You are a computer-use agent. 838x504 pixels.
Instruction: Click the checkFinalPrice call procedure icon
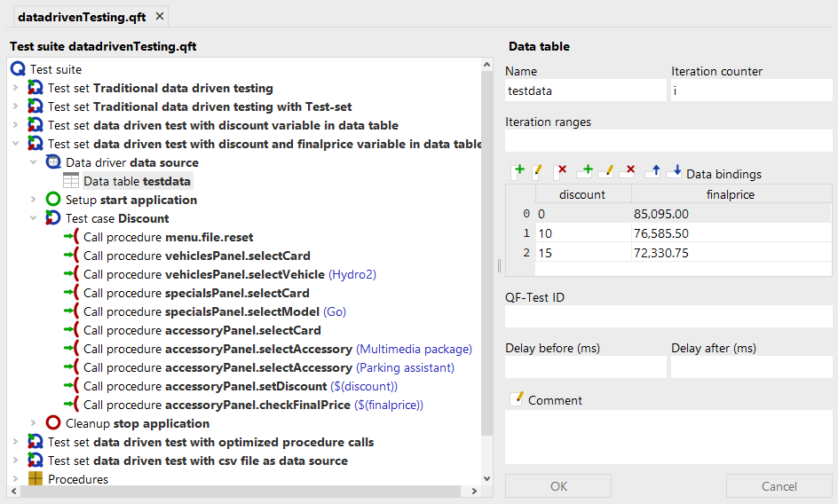71,405
